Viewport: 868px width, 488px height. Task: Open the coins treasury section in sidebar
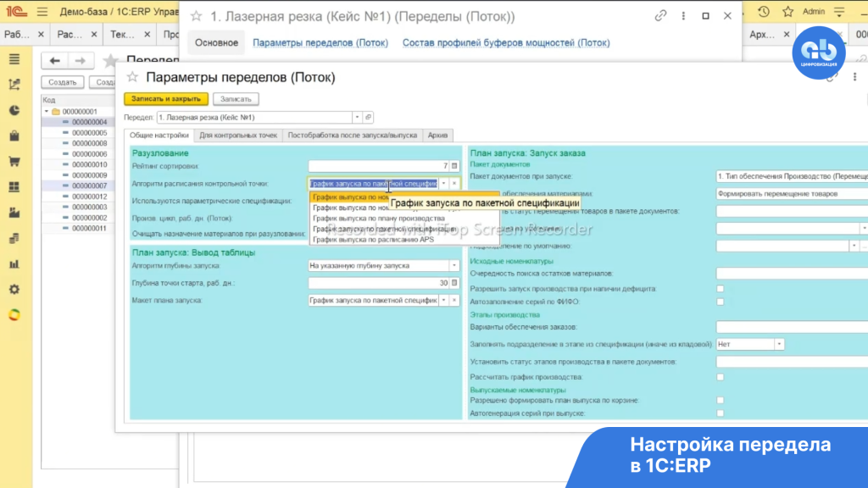14,238
